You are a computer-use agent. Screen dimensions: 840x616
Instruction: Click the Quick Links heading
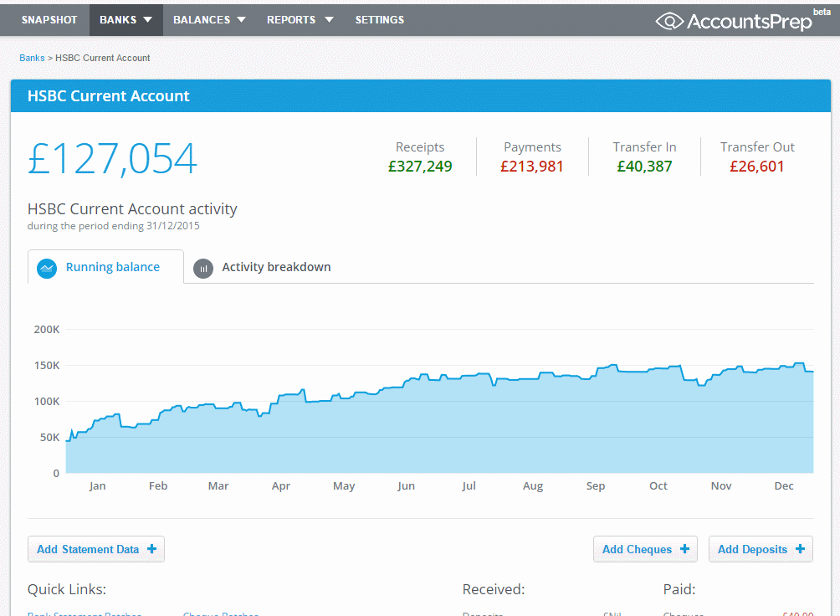(67, 589)
